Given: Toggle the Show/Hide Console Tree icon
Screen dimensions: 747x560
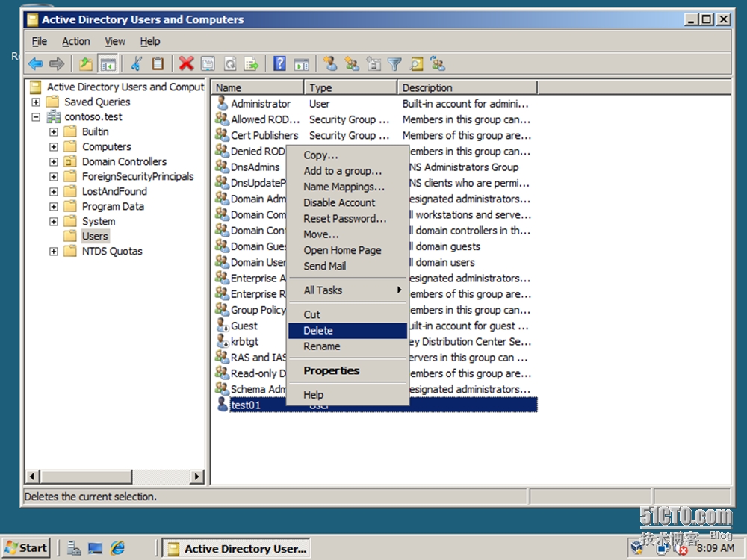Looking at the screenshot, I should [x=108, y=63].
